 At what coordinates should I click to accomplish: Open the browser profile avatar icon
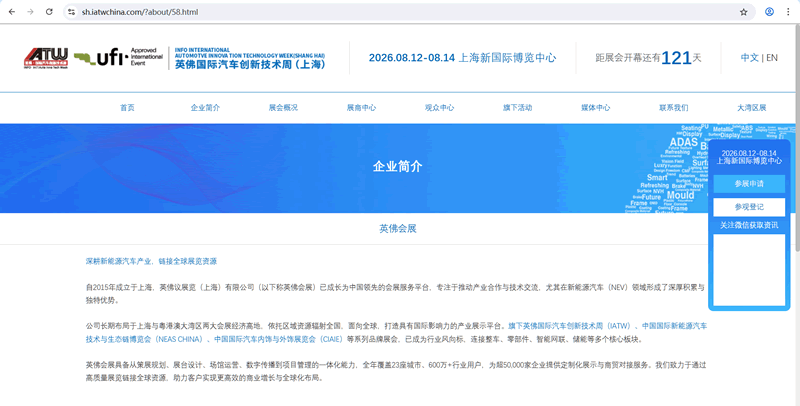click(769, 11)
